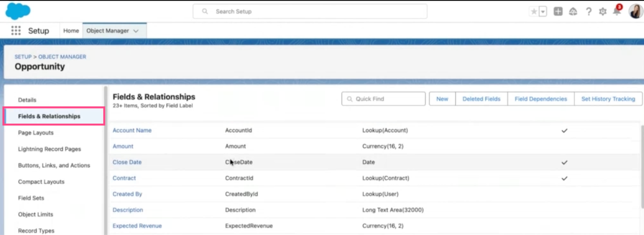The height and width of the screenshot is (235, 644).
Task: Click the Long Text Area(32000) cell
Action: click(393, 210)
